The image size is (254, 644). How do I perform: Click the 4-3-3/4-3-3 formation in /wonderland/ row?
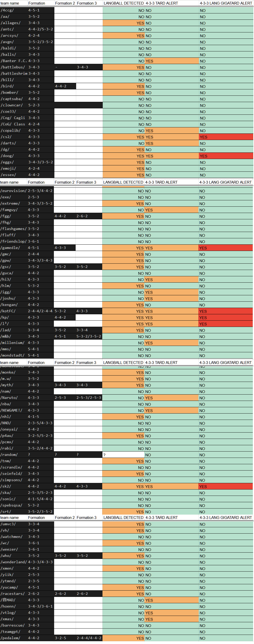41,562
